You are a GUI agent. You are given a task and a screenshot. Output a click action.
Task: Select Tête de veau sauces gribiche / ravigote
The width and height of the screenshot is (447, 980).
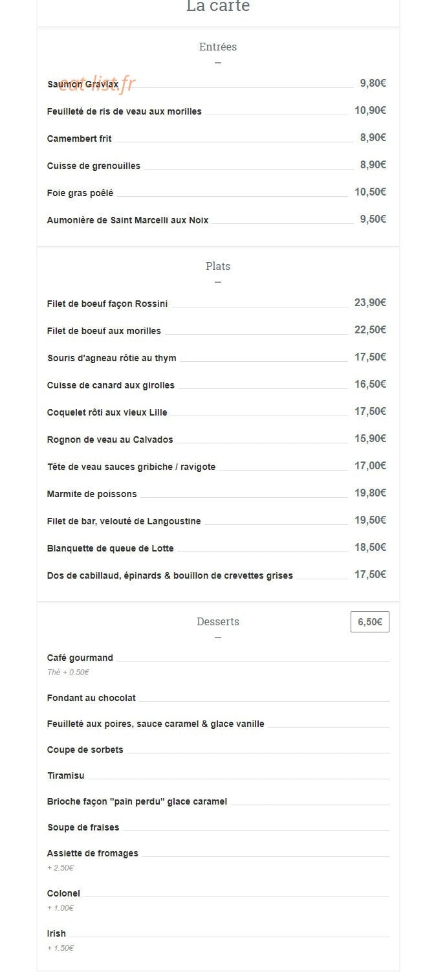pos(131,467)
